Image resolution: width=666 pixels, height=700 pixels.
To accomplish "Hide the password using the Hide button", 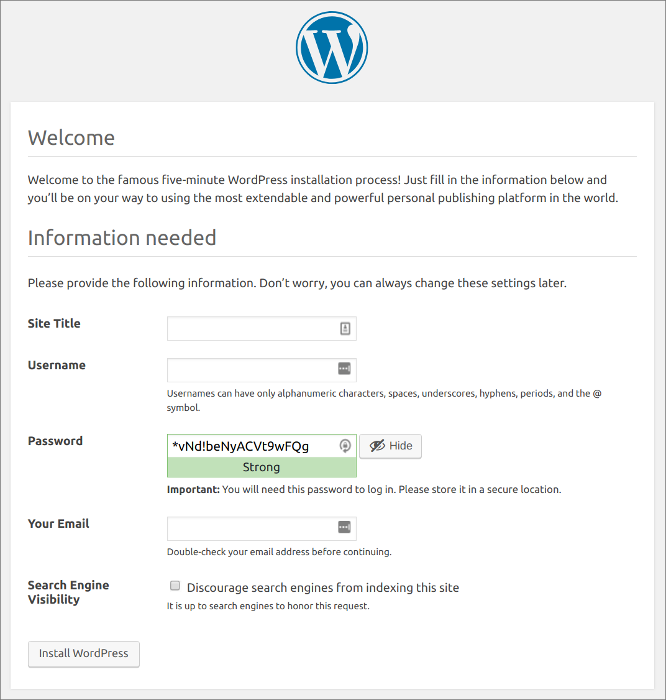I will [x=390, y=446].
